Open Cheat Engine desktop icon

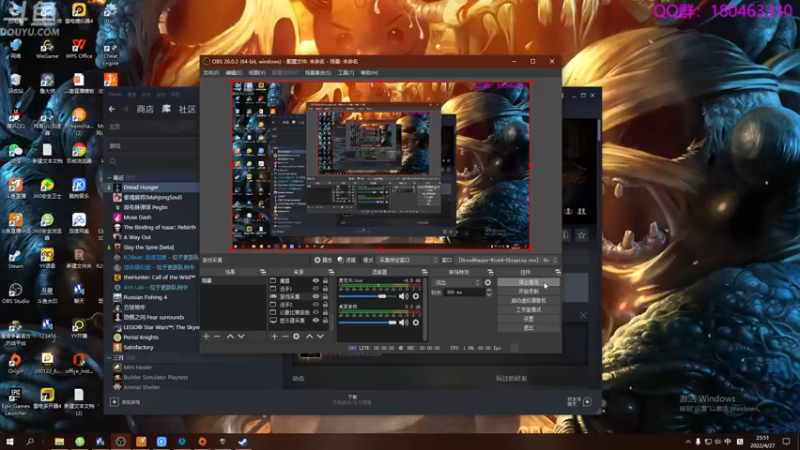[x=110, y=53]
